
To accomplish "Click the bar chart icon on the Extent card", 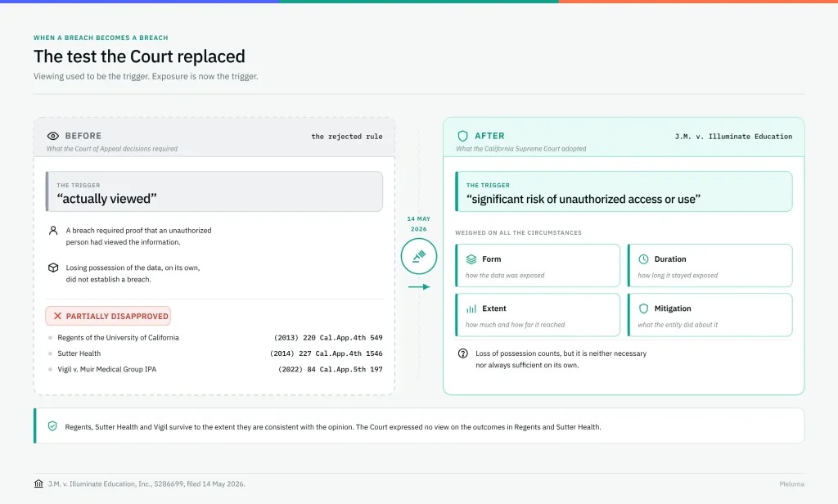I will (x=471, y=309).
